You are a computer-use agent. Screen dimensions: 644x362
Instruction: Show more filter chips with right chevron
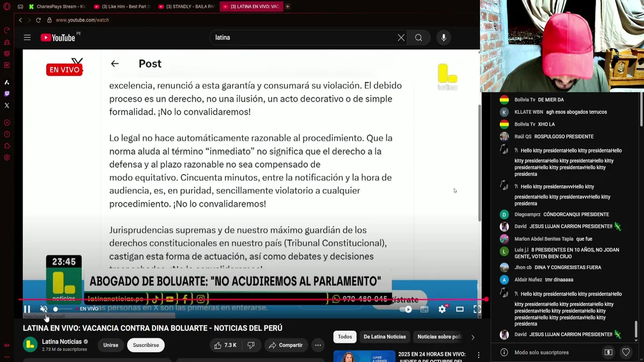(x=472, y=337)
